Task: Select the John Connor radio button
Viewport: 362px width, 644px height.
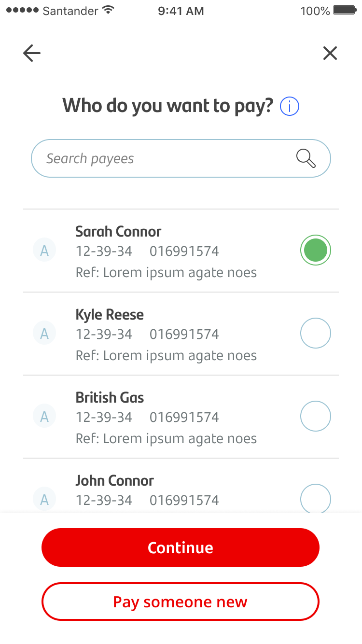Action: click(x=316, y=498)
